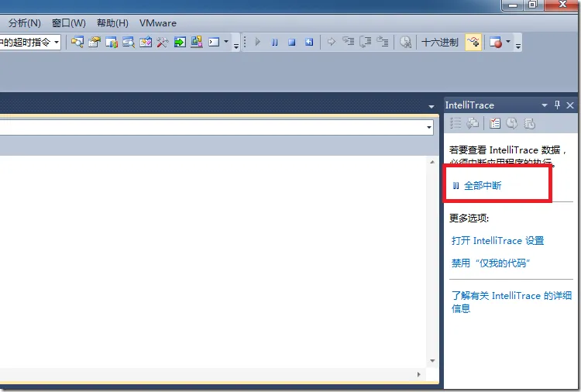Click the Show Next Statement arrow icon
This screenshot has height=392, width=581.
pos(332,43)
